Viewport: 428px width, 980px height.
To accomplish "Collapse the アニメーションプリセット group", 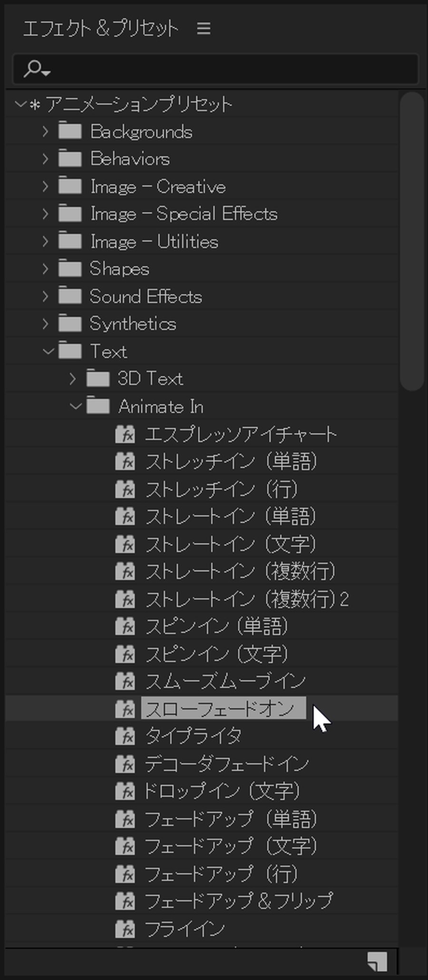I will pyautogui.click(x=20, y=103).
